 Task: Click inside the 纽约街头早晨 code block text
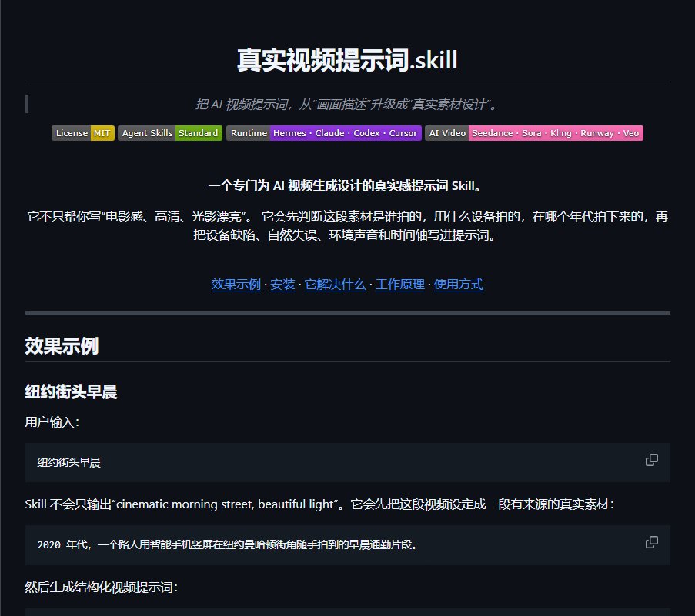(68, 463)
